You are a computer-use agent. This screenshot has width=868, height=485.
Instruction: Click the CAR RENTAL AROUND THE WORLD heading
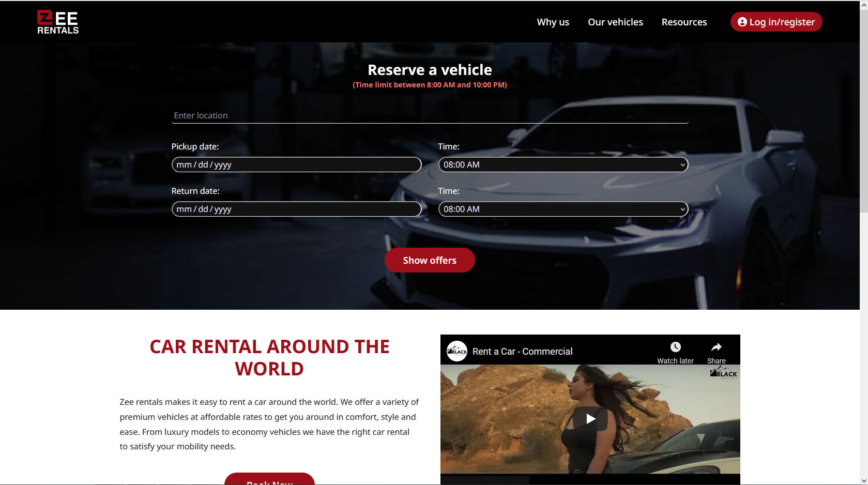coord(269,358)
